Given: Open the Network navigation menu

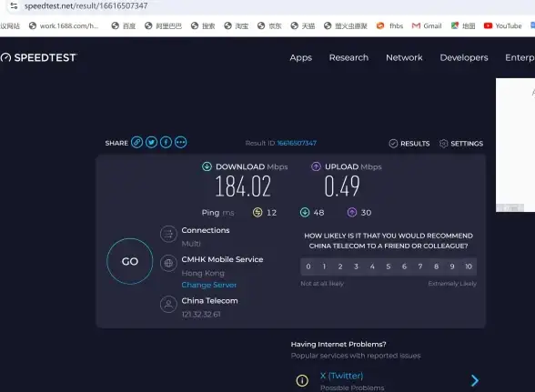Looking at the screenshot, I should click(x=404, y=57).
